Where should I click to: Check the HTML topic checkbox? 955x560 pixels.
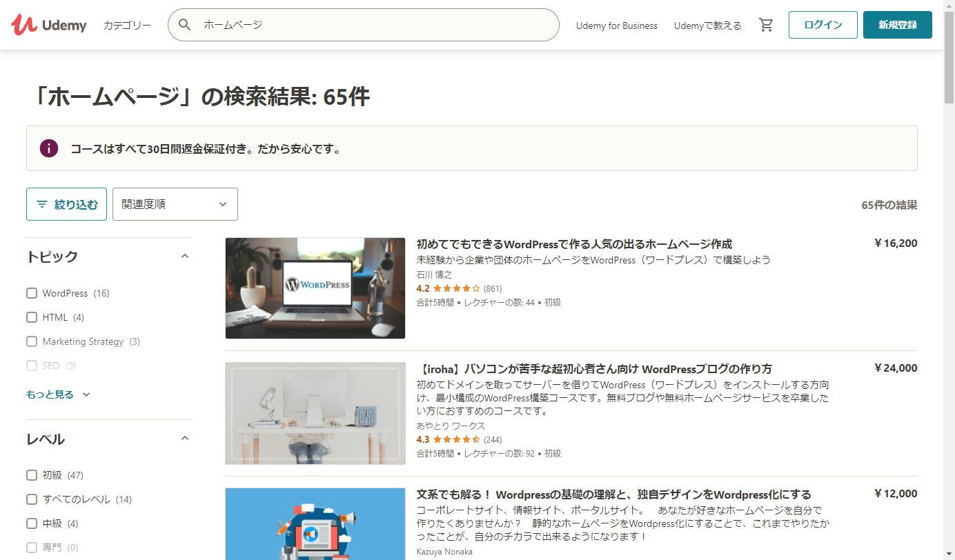click(x=32, y=317)
